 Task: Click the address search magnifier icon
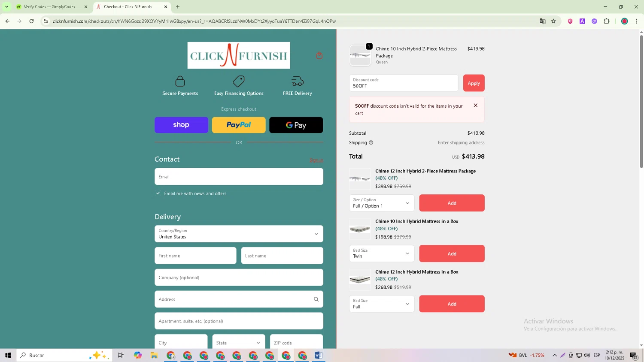click(316, 299)
